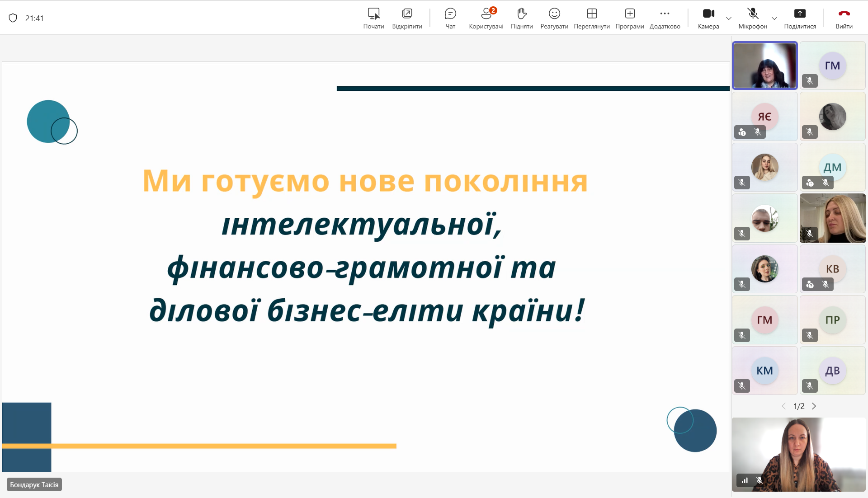Unmute the Мікрофон microphone
Image resolution: width=868 pixels, height=498 pixels.
tap(753, 18)
